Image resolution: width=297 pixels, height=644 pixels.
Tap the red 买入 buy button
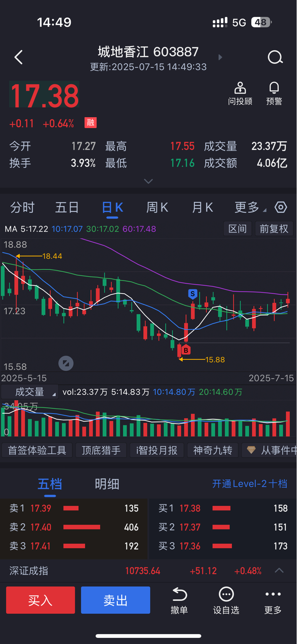click(x=41, y=600)
